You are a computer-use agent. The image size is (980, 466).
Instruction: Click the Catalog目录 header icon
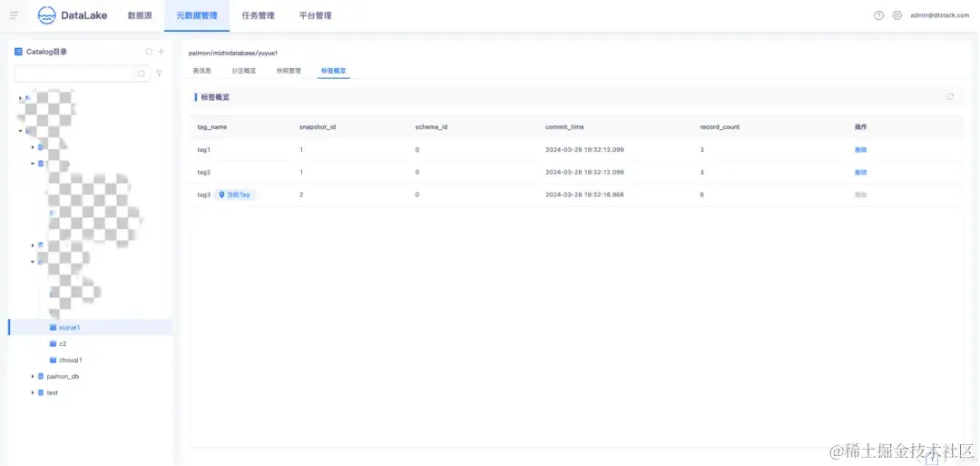tap(18, 52)
